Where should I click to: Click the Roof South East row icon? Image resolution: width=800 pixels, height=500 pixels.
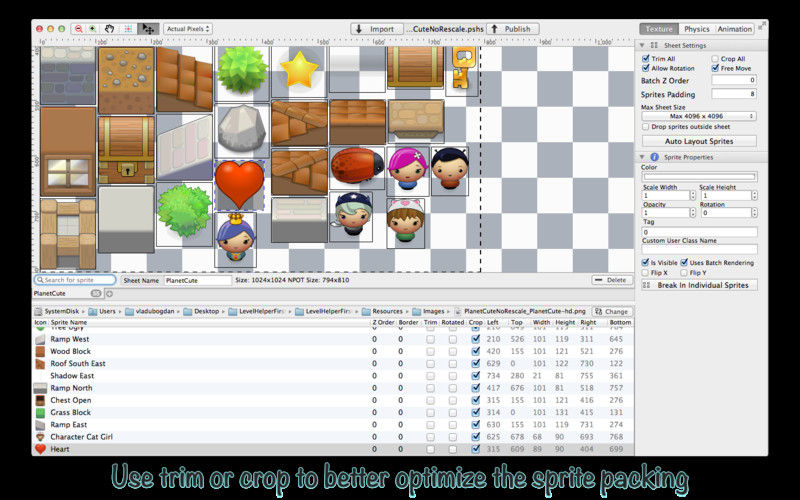pyautogui.click(x=40, y=363)
